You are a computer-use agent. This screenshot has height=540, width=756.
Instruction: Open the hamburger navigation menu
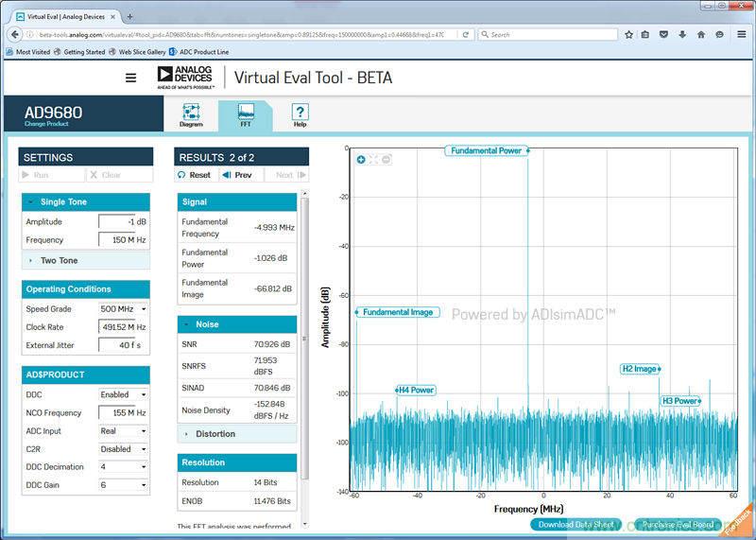tap(131, 78)
